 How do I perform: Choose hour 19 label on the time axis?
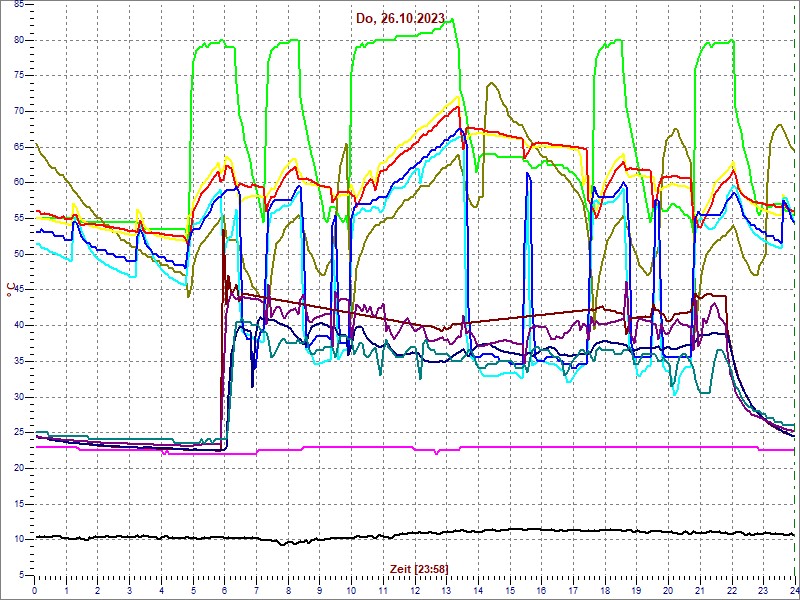(x=637, y=590)
